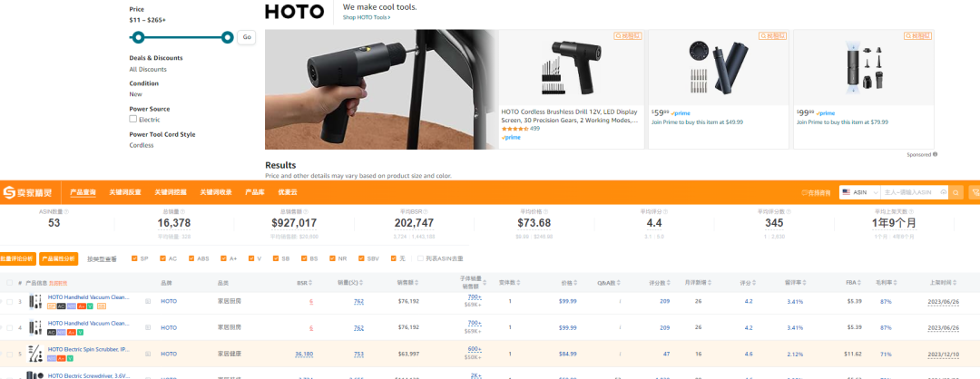The height and width of the screenshot is (379, 980).
Task: Open the 产品库 tab
Action: 255,192
